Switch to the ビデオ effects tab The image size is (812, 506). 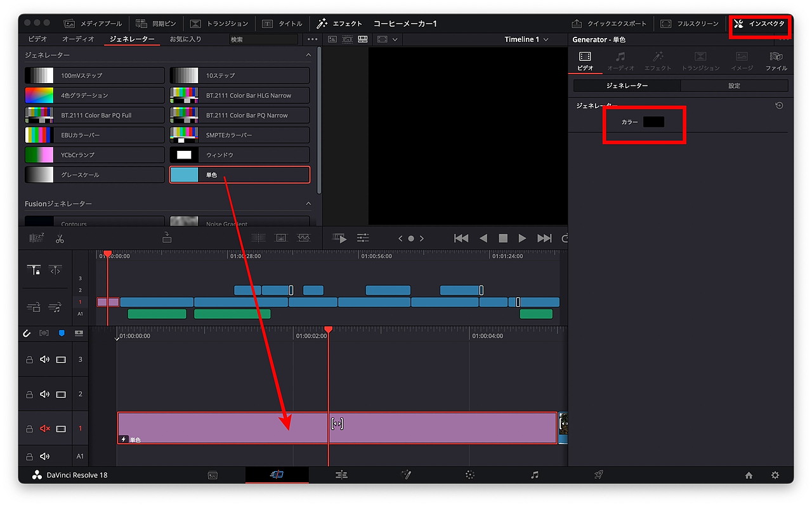[x=37, y=39]
